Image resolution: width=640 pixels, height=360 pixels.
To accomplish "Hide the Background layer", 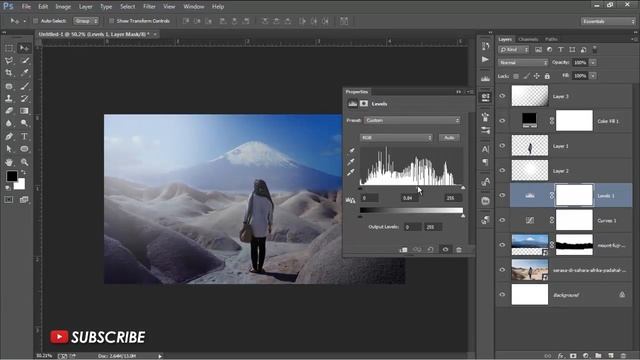I will point(502,295).
